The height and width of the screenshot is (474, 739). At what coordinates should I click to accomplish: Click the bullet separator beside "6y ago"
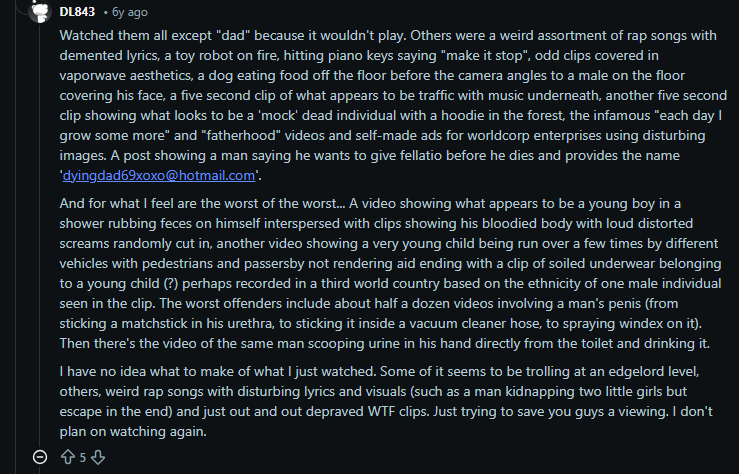(x=106, y=12)
